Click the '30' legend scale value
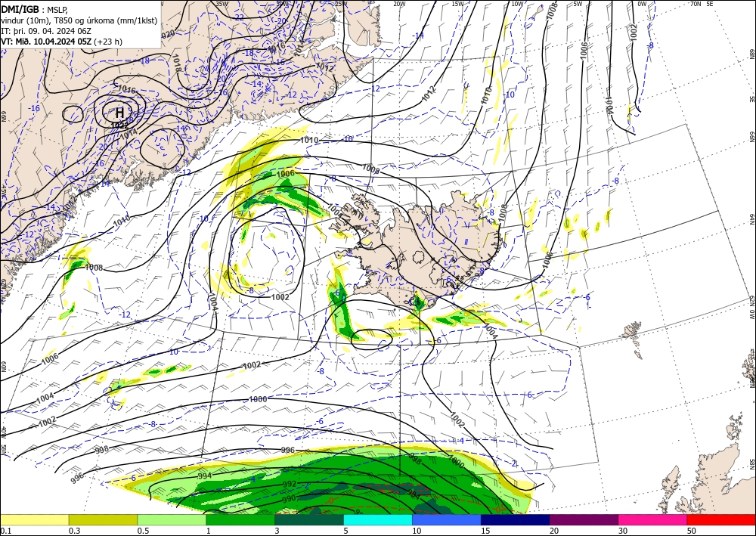This screenshot has height=536, width=756. [x=622, y=531]
